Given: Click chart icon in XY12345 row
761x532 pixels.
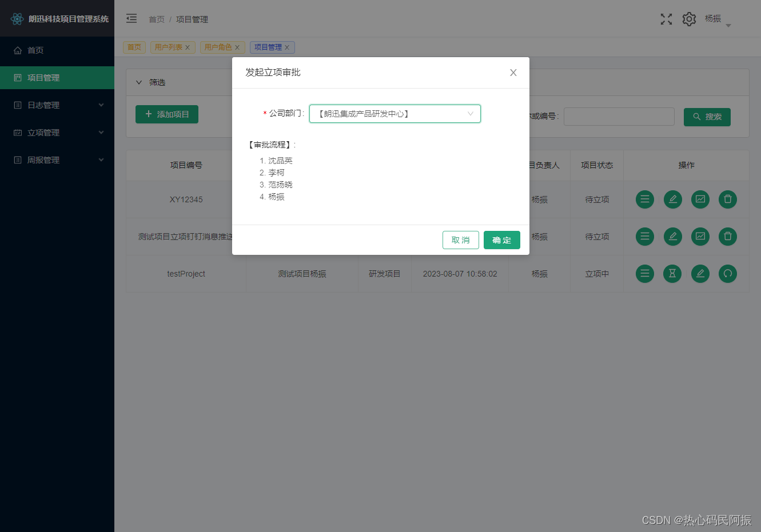Looking at the screenshot, I should click(700, 199).
